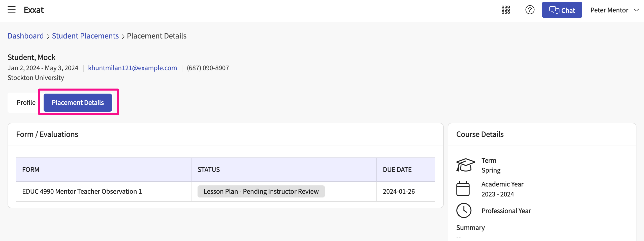This screenshot has height=241, width=644.
Task: Click the Lesson Plan pending review status badge
Action: click(261, 191)
